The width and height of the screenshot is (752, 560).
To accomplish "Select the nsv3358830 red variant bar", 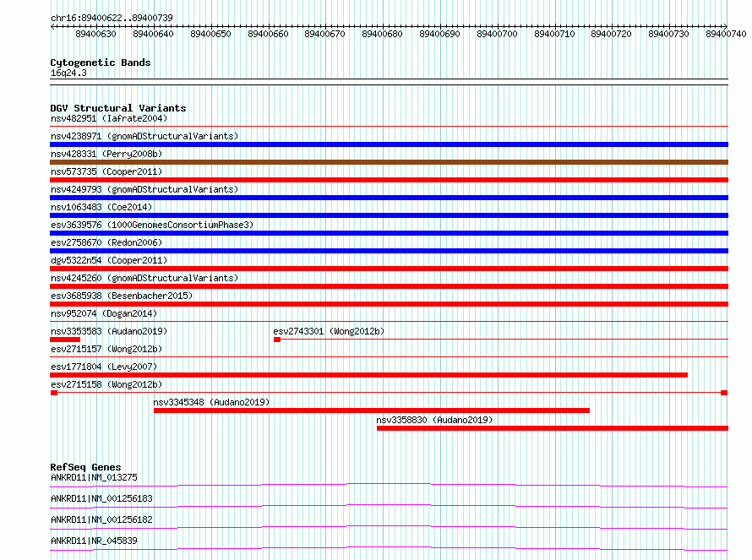I will coord(553,428).
